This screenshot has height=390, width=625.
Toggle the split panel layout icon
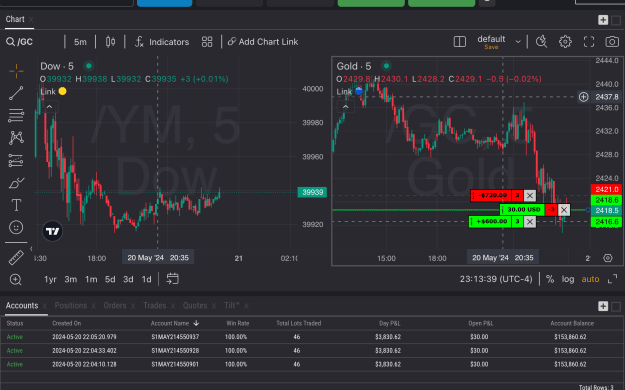click(460, 41)
